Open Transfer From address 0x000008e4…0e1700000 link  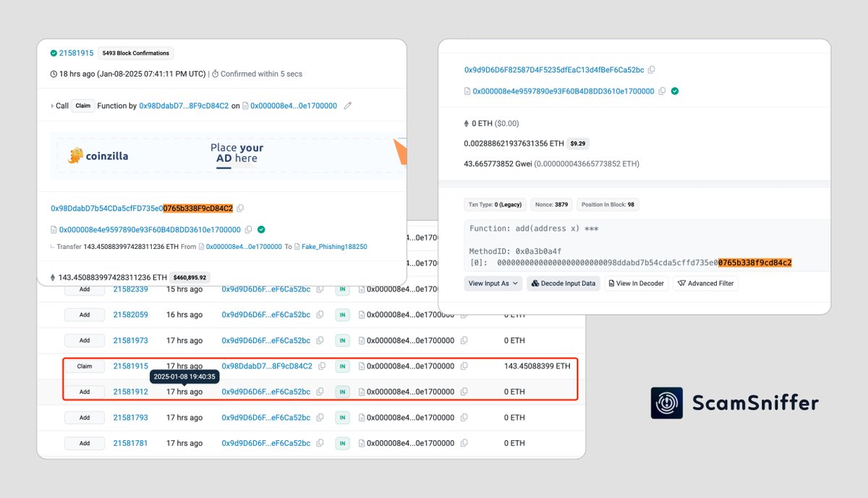tap(244, 247)
